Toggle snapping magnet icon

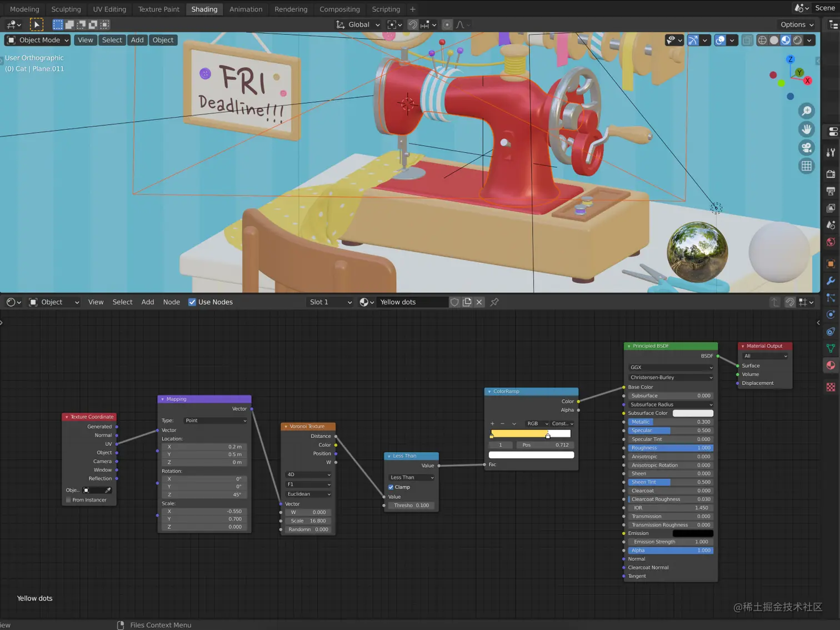pos(412,24)
